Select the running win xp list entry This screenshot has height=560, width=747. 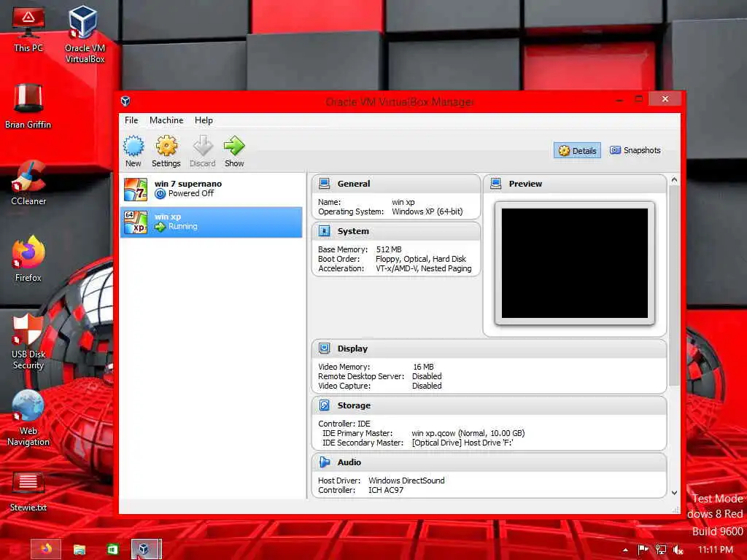pos(212,222)
